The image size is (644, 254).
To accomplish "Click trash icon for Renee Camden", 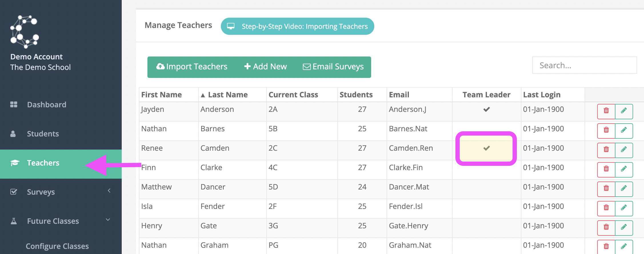I will point(606,150).
